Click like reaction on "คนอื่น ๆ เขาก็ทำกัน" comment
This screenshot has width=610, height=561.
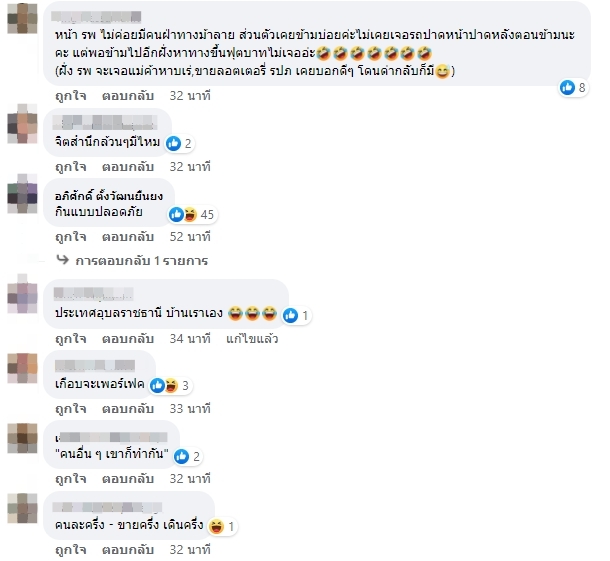pos(182,456)
